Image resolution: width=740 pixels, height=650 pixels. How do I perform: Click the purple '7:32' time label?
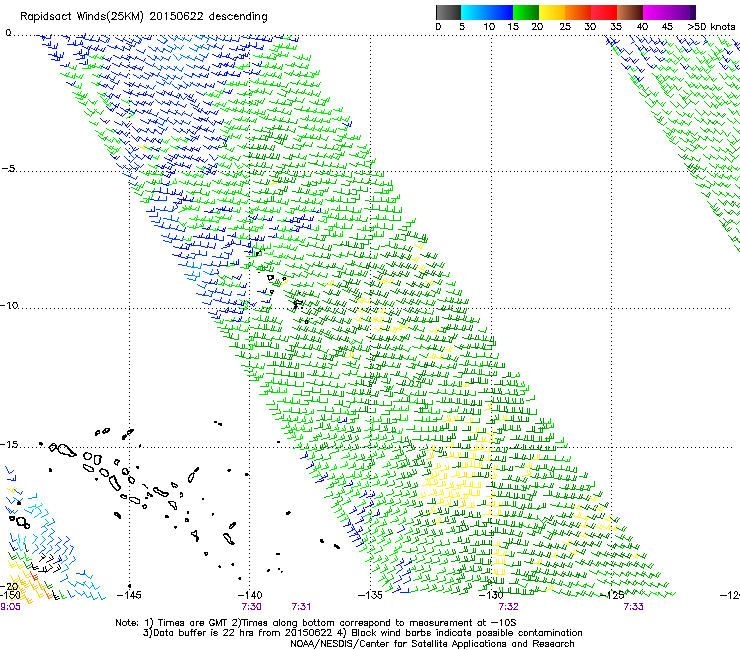coord(508,607)
